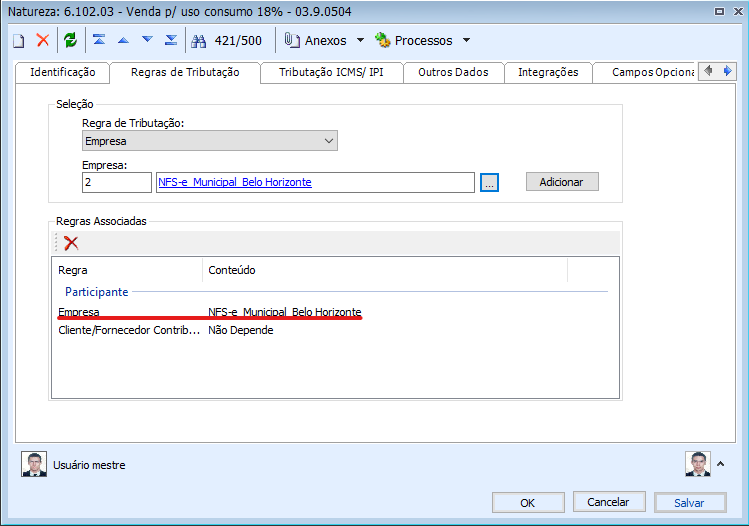
Task: Open the Regra de Tributação combo box
Action: coord(210,141)
